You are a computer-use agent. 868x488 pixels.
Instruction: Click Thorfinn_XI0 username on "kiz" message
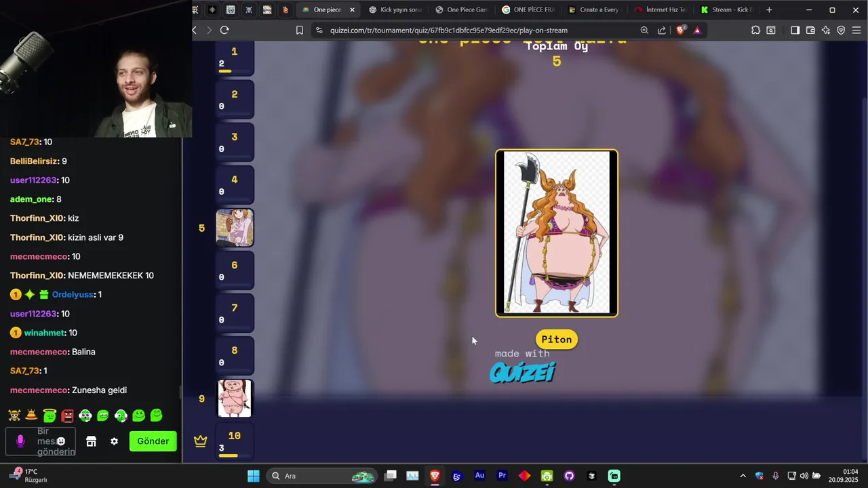[37, 218]
